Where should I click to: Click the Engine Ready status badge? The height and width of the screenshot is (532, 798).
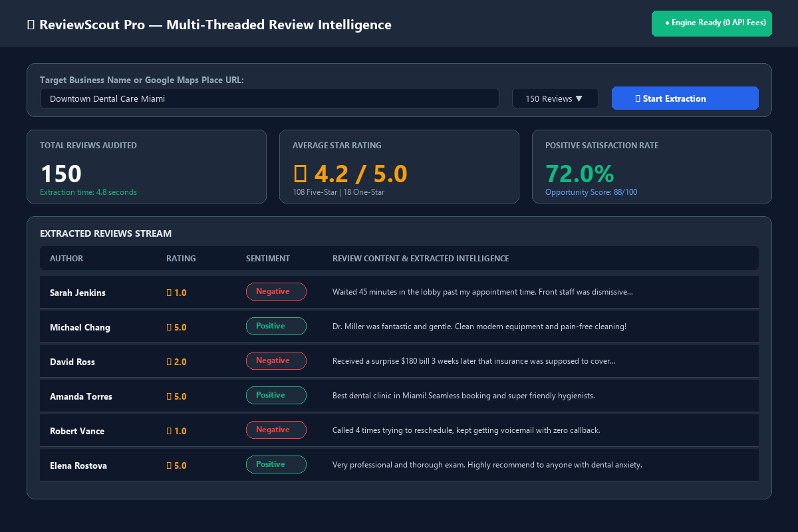click(712, 23)
